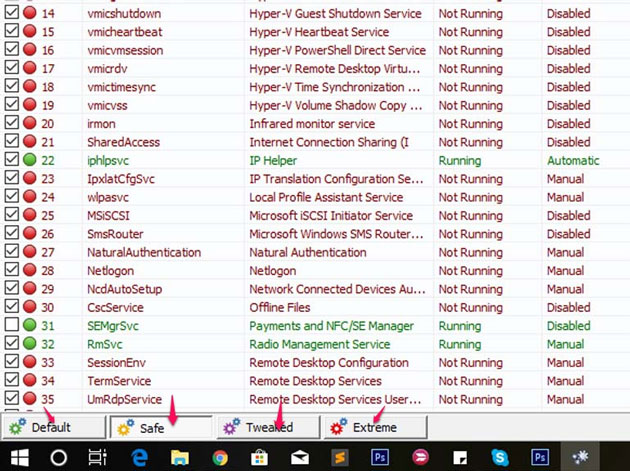
Task: Click 'Microsoft iSCSI Initiator Service' text
Action: [331, 216]
